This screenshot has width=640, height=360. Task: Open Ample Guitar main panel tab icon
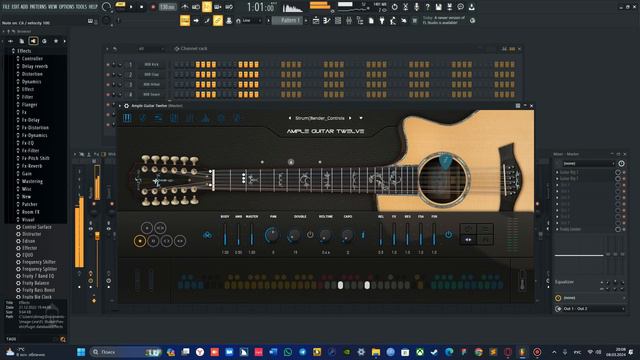coord(127,118)
